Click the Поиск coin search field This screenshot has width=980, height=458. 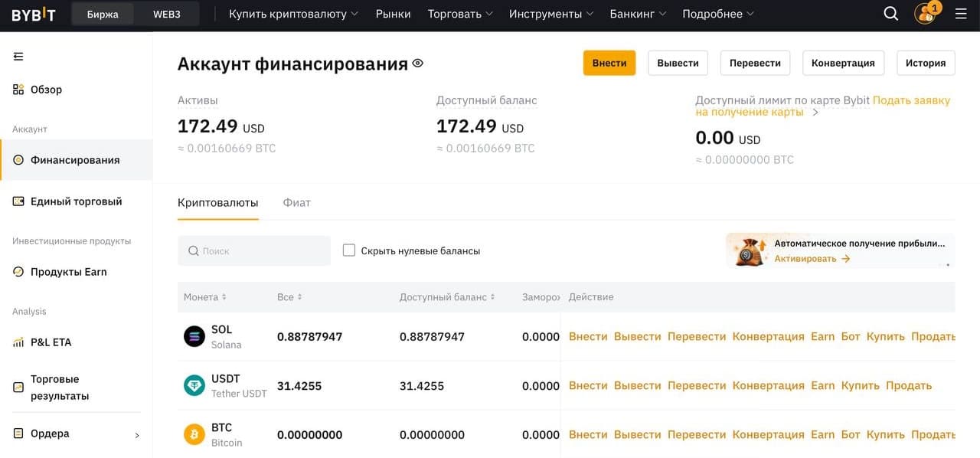pyautogui.click(x=254, y=250)
